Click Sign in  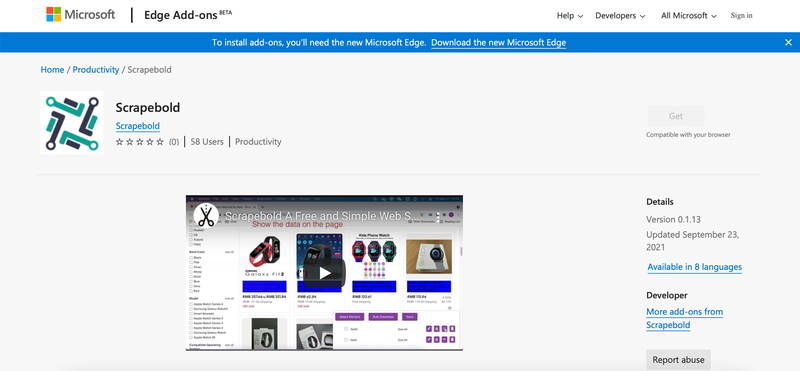pos(741,15)
